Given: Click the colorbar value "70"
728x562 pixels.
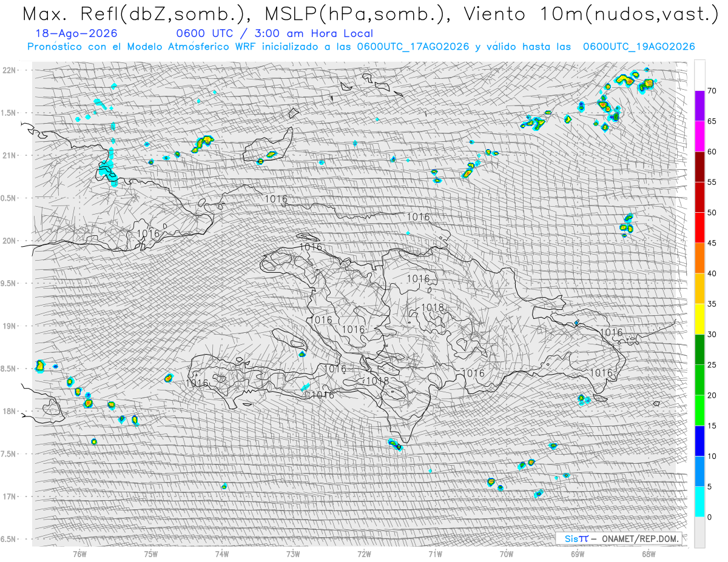Looking at the screenshot, I should 712,91.
